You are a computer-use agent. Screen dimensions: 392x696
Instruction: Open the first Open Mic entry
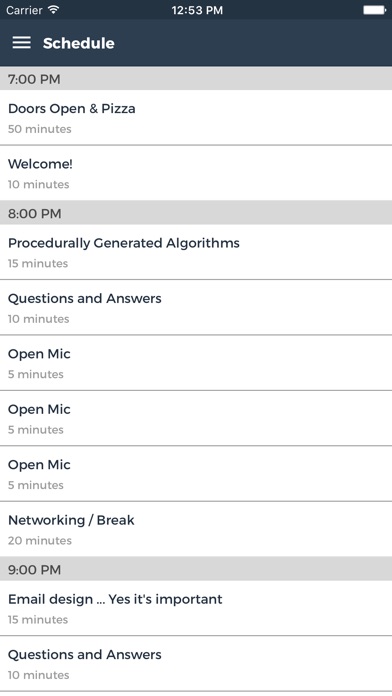click(196, 363)
